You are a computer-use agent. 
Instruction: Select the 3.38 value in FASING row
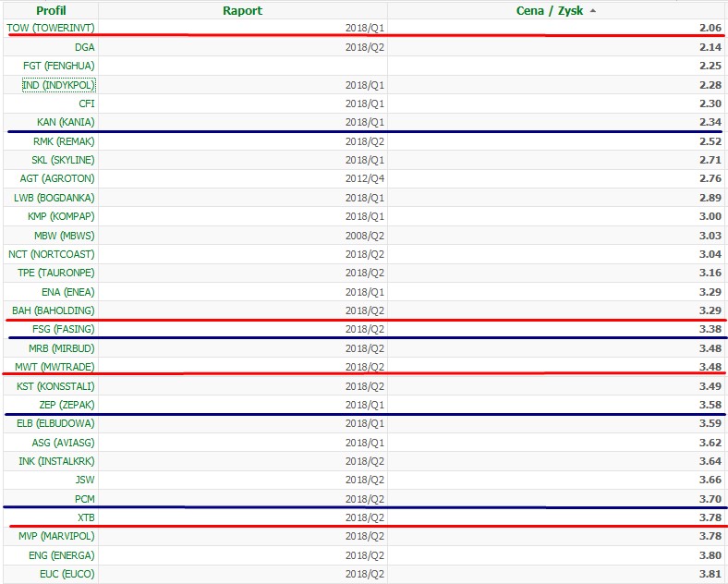710,329
